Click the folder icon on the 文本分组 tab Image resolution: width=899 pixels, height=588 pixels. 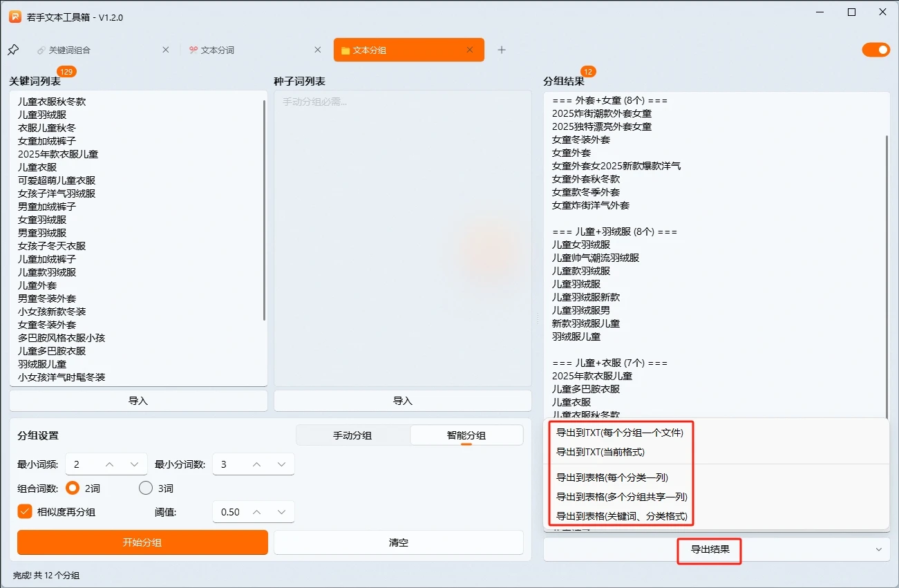(345, 50)
